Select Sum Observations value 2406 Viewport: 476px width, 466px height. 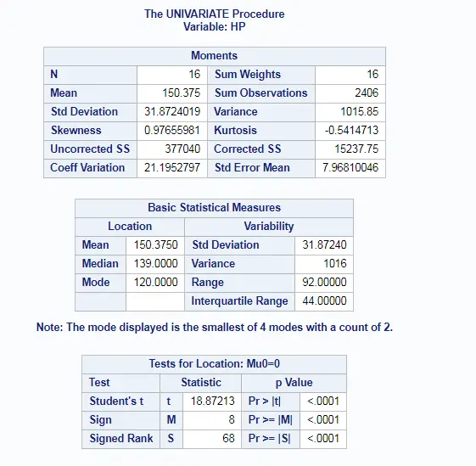pyautogui.click(x=367, y=93)
